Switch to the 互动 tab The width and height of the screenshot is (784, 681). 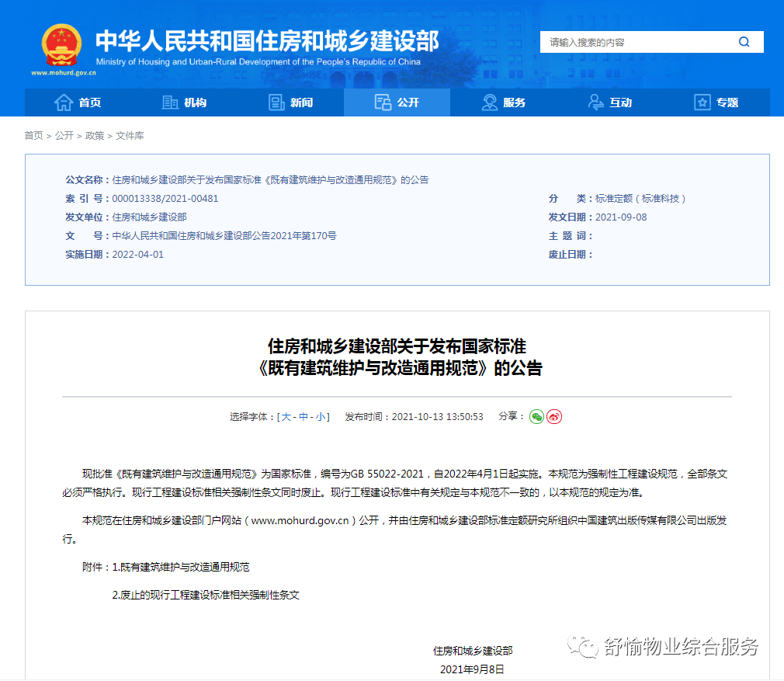[611, 102]
